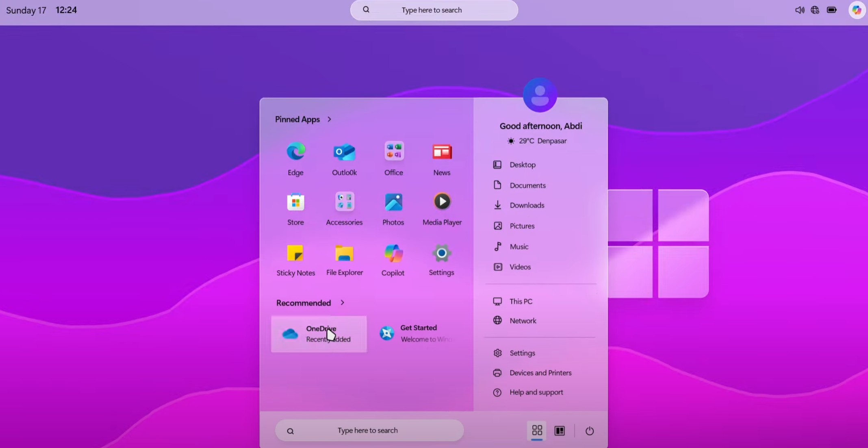
Task: Click Start menu search input field
Action: [368, 430]
